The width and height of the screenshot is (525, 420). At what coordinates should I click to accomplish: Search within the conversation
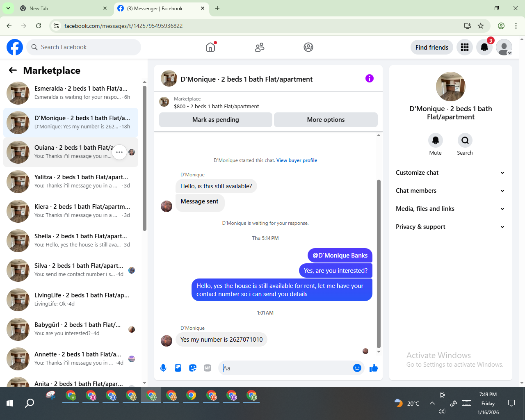pos(465,141)
